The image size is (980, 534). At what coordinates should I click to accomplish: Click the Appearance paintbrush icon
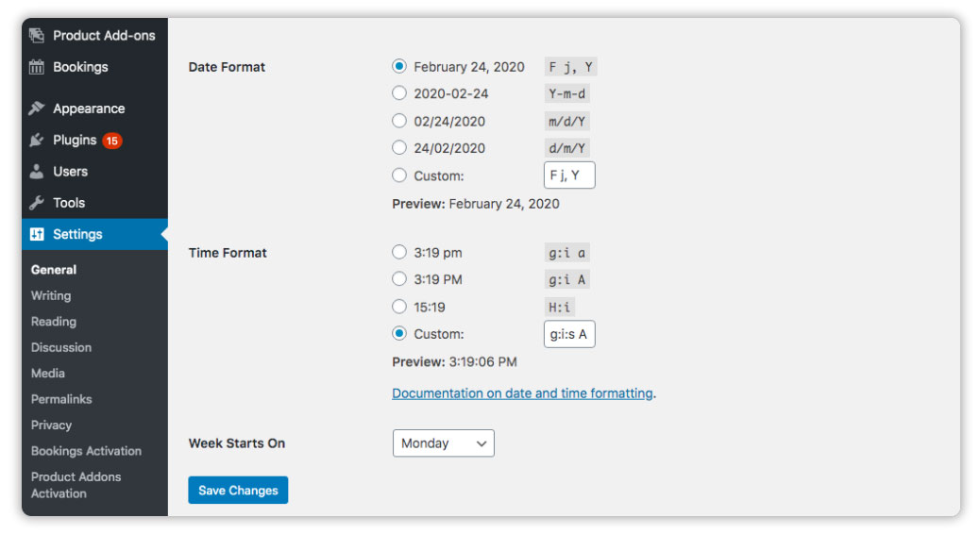(x=37, y=108)
